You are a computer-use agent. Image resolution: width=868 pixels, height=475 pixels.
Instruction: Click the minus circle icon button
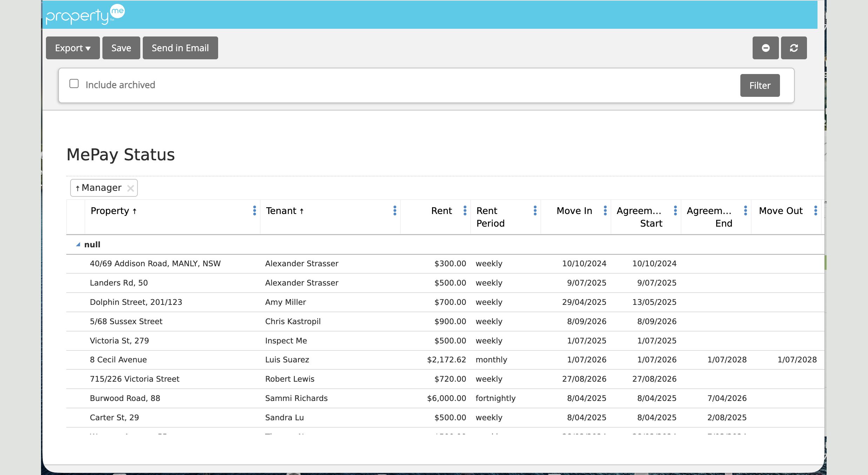point(766,48)
